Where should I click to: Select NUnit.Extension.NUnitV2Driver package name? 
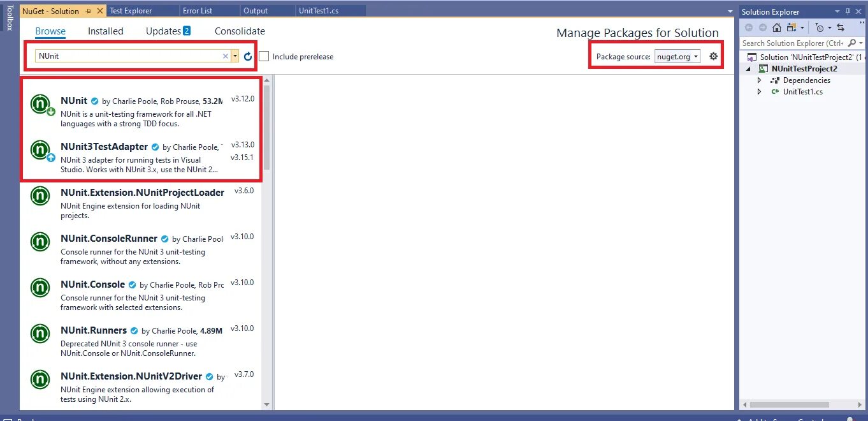pyautogui.click(x=131, y=376)
